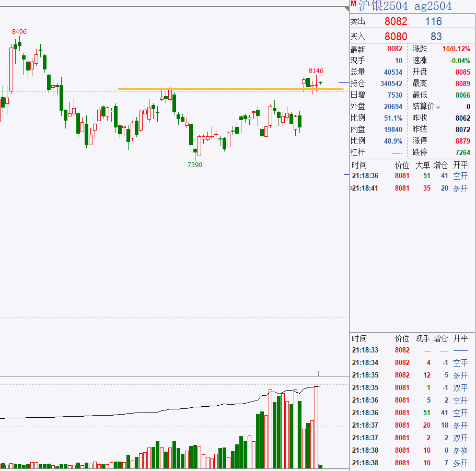Click the 持仓 open interest value 340542
Image resolution: width=476 pixels, height=471 pixels.
(391, 84)
